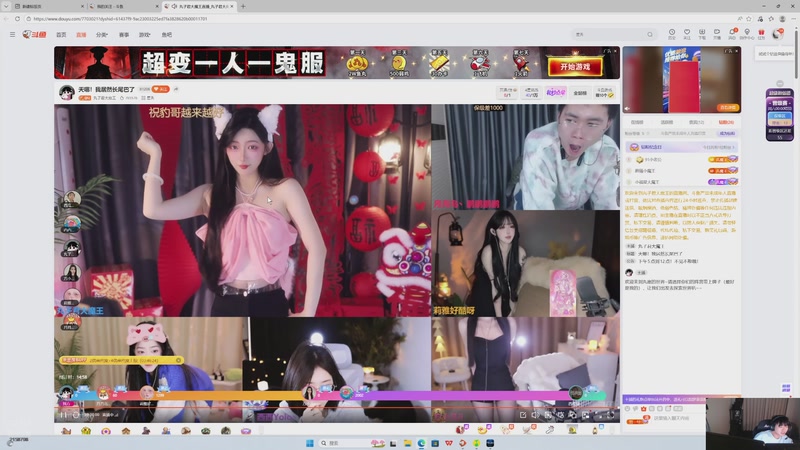Open the messages bell icon with badge
Image resolution: width=800 pixels, height=450 pixels.
[732, 34]
